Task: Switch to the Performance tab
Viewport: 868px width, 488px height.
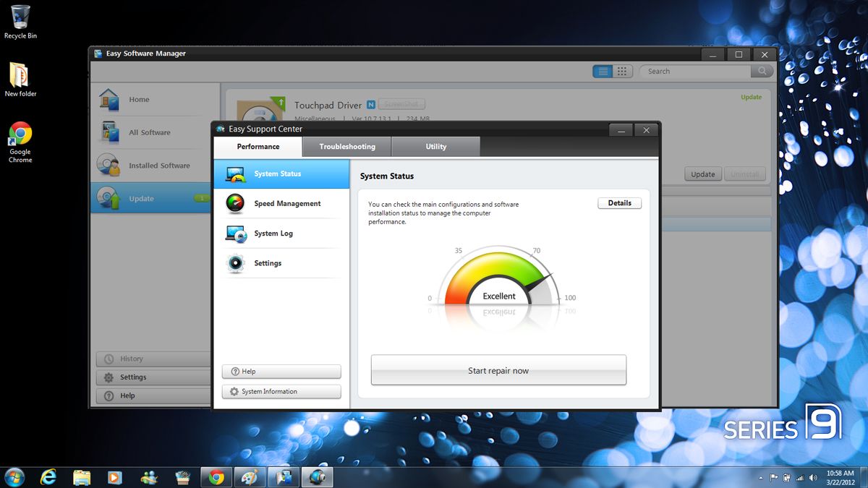Action: point(258,147)
